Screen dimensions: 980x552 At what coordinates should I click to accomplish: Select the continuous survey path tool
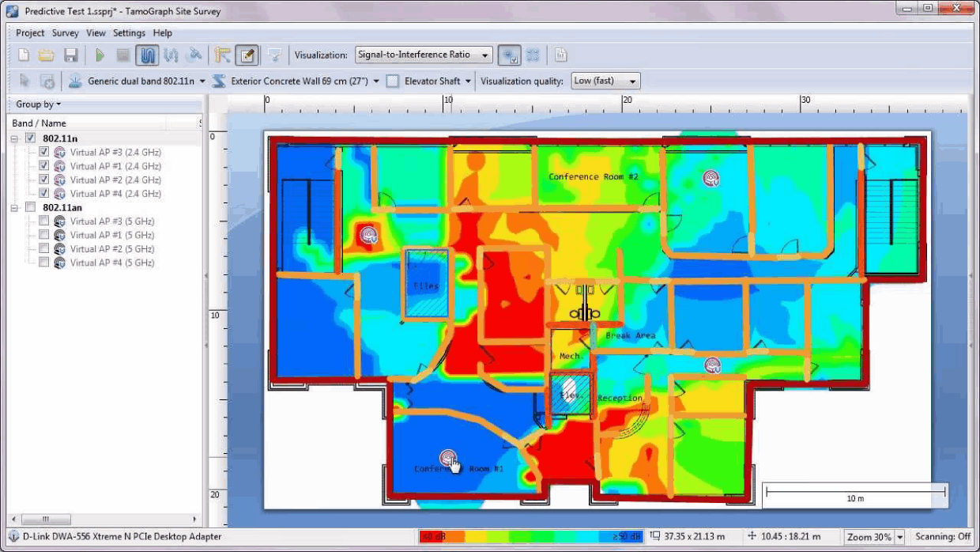[149, 55]
